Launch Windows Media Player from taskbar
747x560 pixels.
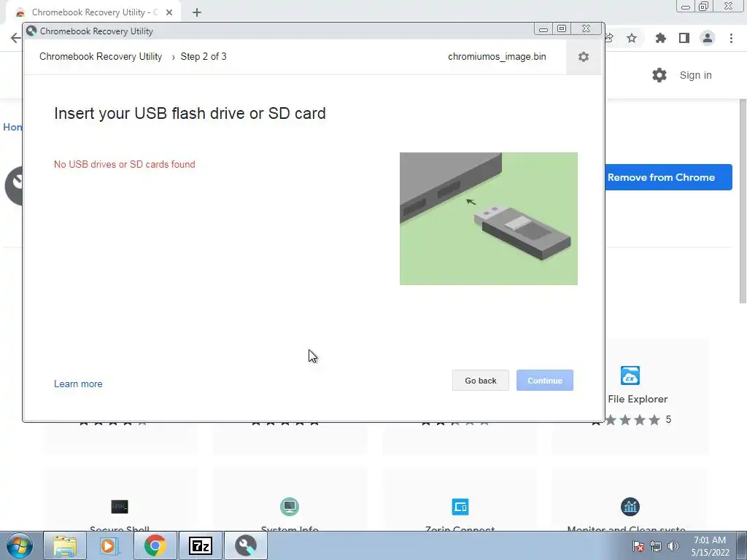109,545
